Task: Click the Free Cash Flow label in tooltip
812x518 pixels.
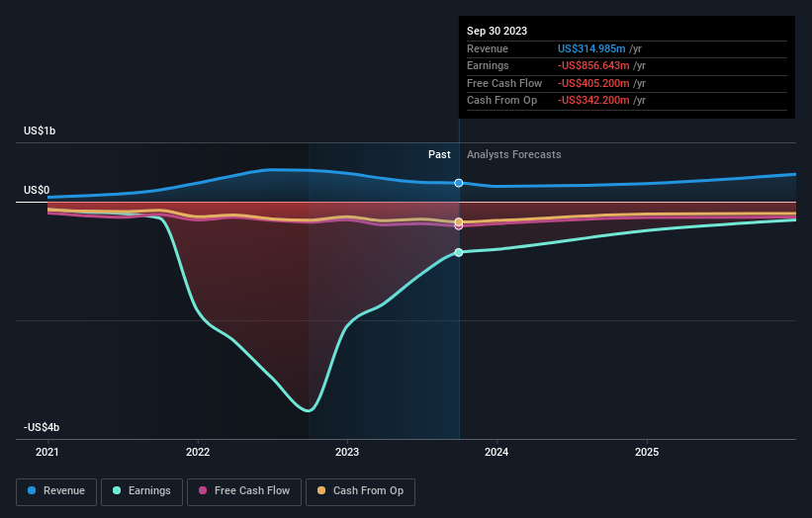Action: point(504,83)
